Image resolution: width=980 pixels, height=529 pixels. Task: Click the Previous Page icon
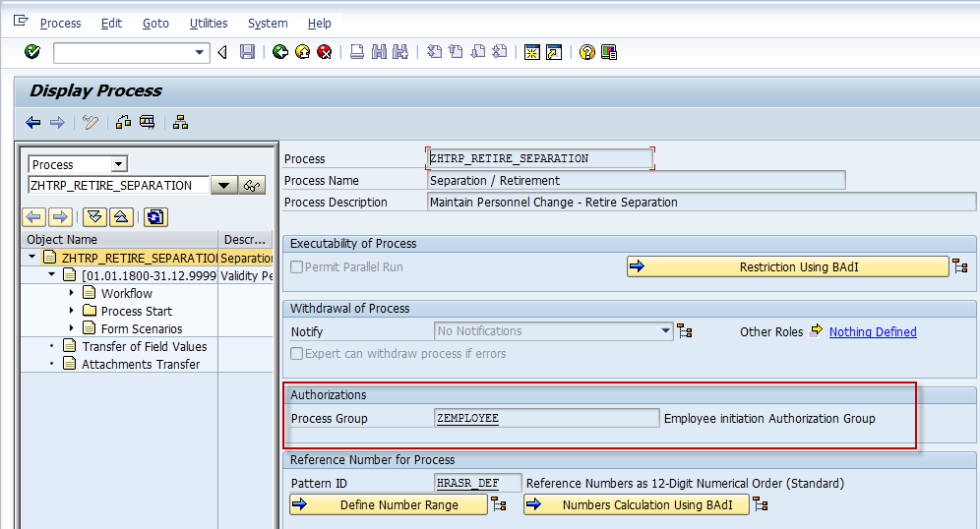[x=457, y=52]
